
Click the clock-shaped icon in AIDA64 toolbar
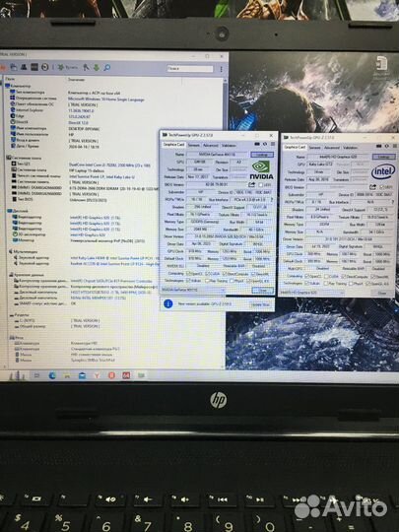(45, 67)
